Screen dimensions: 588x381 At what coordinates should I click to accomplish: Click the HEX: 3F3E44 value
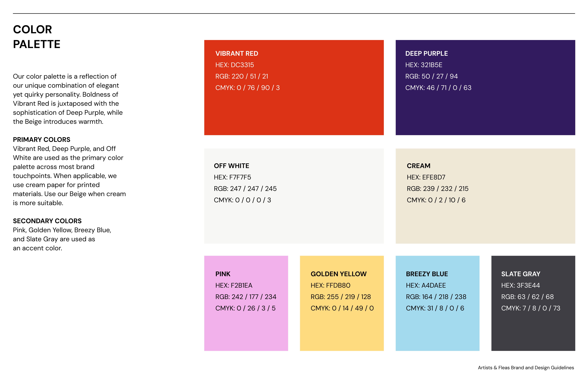(520, 285)
